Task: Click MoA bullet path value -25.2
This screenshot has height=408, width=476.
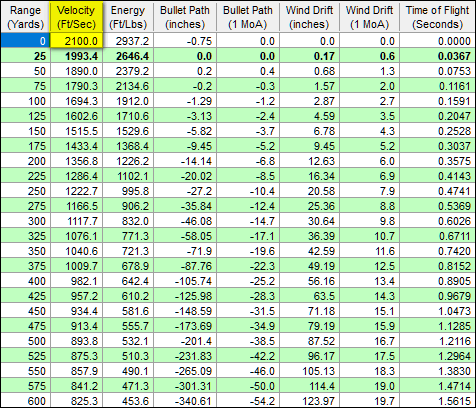Action: (248, 281)
